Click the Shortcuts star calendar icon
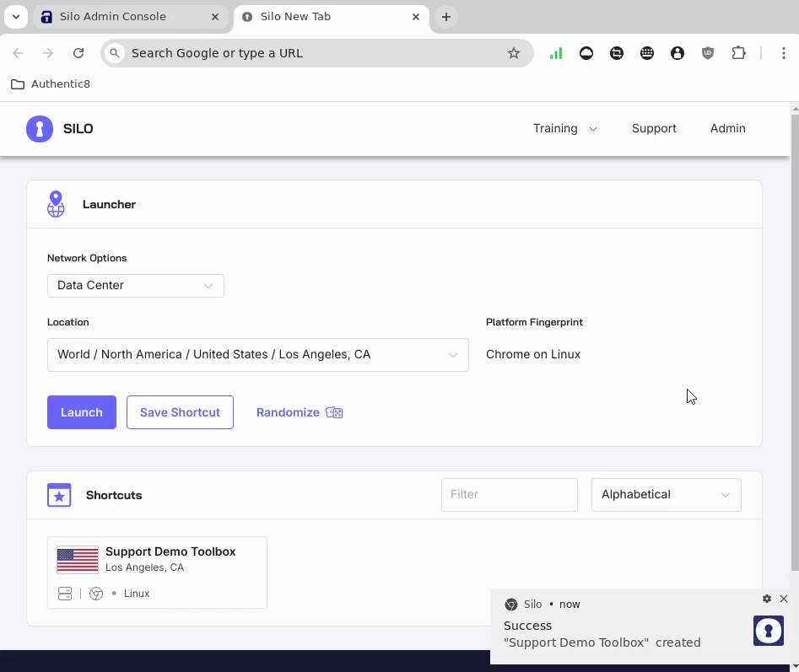 click(x=59, y=495)
